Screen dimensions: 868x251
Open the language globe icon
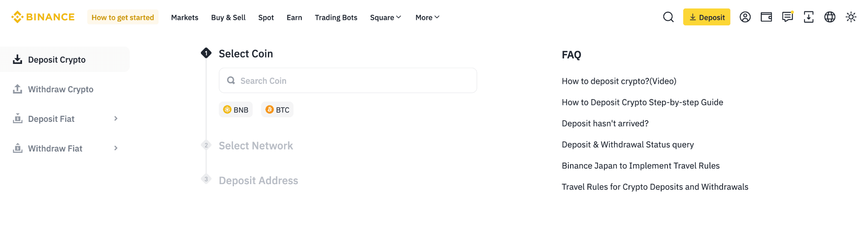(830, 17)
